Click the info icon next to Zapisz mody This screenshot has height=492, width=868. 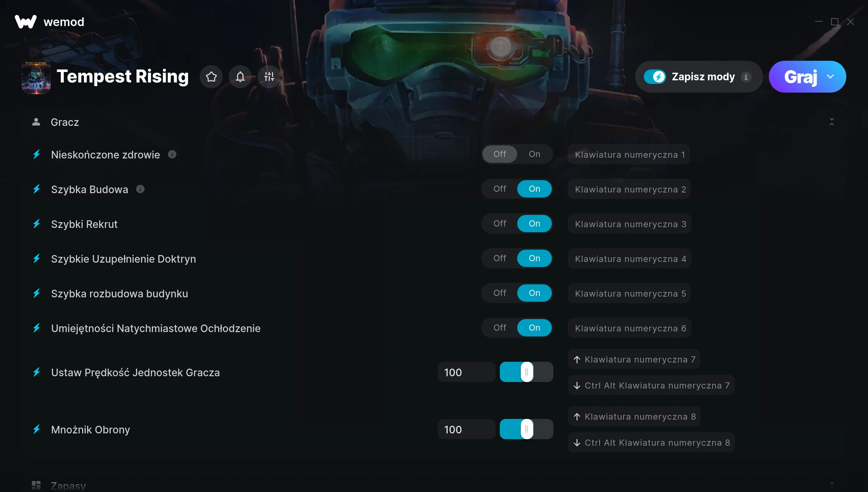746,77
